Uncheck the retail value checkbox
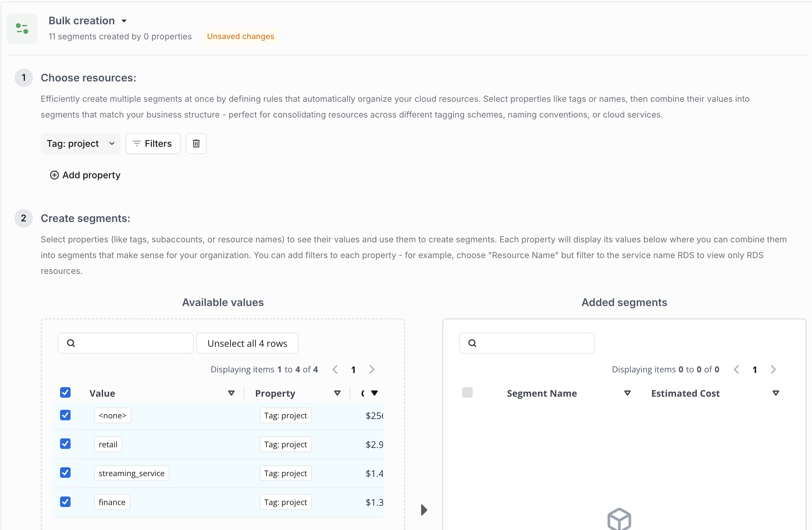Viewport: 812px width, 530px height. tap(65, 444)
